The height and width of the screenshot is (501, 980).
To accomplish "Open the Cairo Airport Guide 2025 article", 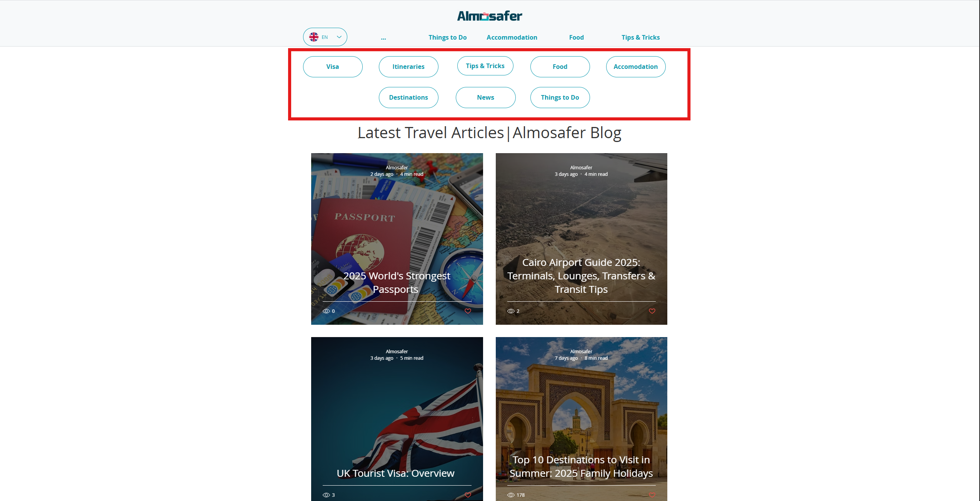I will pyautogui.click(x=581, y=276).
